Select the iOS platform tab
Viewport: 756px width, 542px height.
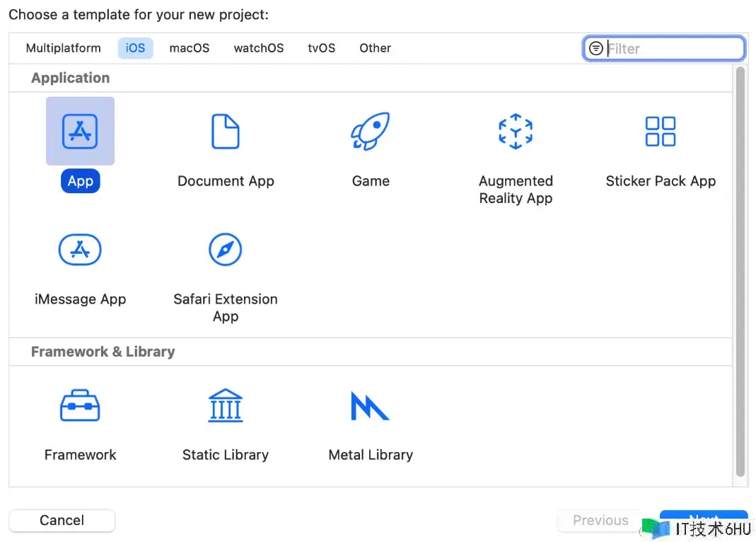[x=136, y=48]
